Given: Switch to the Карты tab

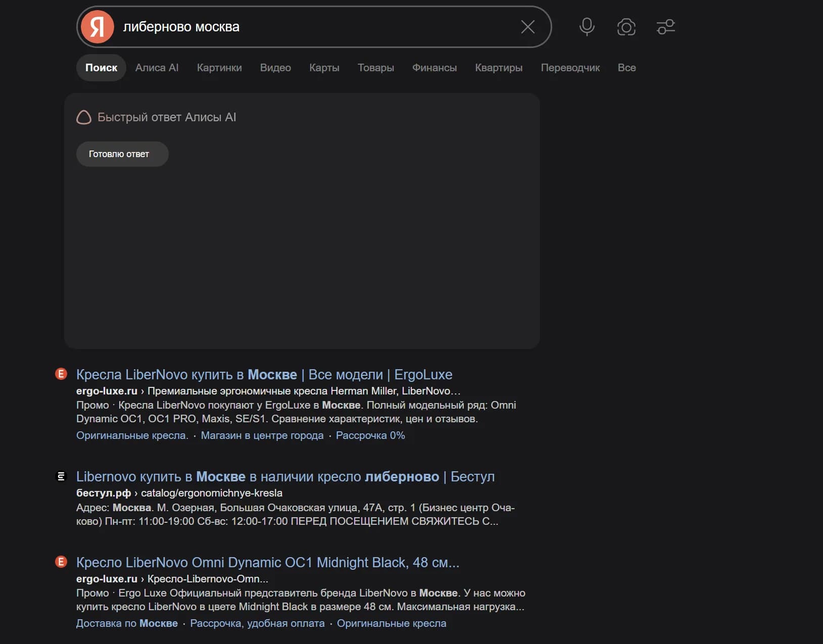Looking at the screenshot, I should point(324,68).
